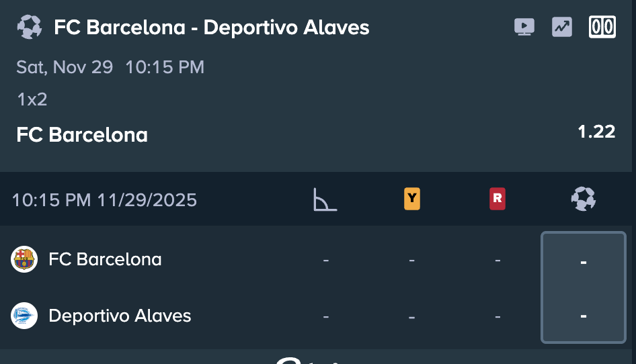Open the FC Barcelona - Deportivo Alaves match title
Image resolution: width=636 pixels, height=364 pixels.
tap(211, 28)
